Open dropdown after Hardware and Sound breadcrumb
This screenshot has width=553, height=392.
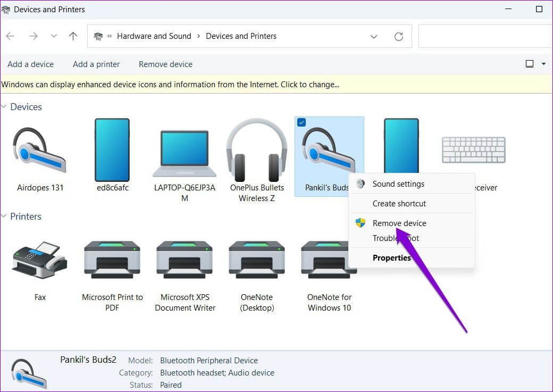198,36
